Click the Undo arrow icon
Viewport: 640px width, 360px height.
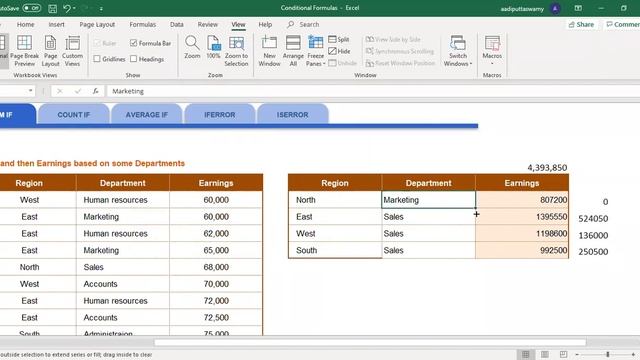(67, 8)
